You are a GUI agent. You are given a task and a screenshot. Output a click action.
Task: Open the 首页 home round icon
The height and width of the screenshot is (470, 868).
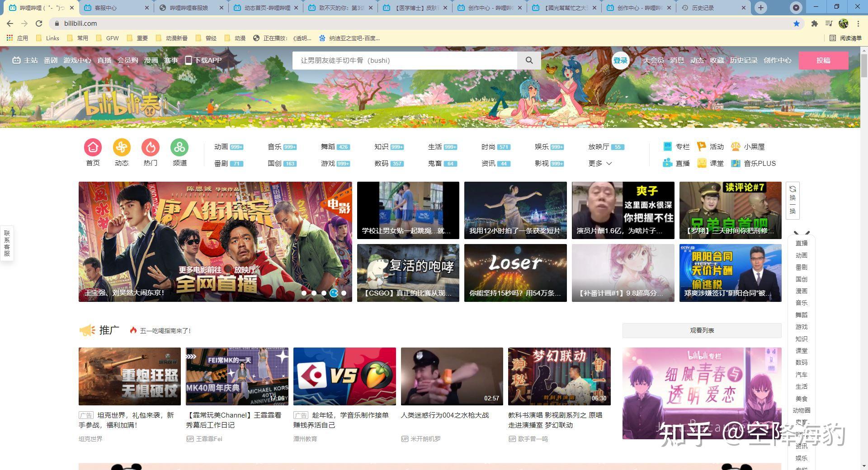click(93, 147)
